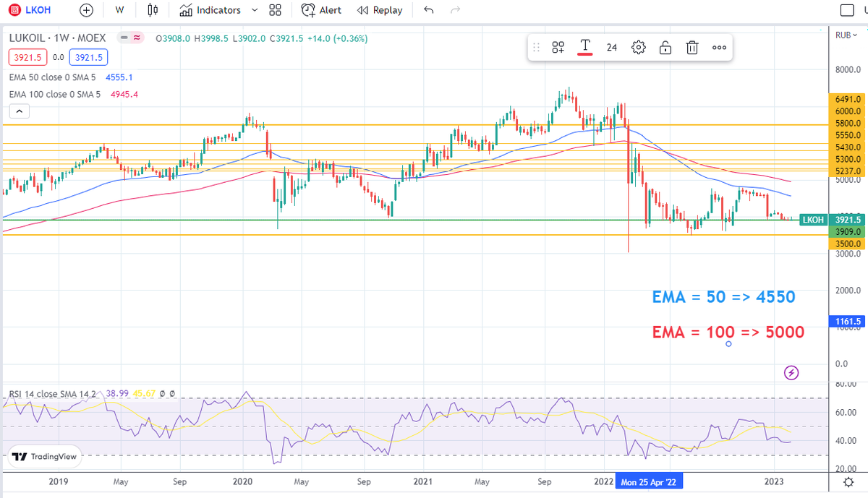868x498 pixels.
Task: Start bar Replay mode
Action: click(378, 10)
